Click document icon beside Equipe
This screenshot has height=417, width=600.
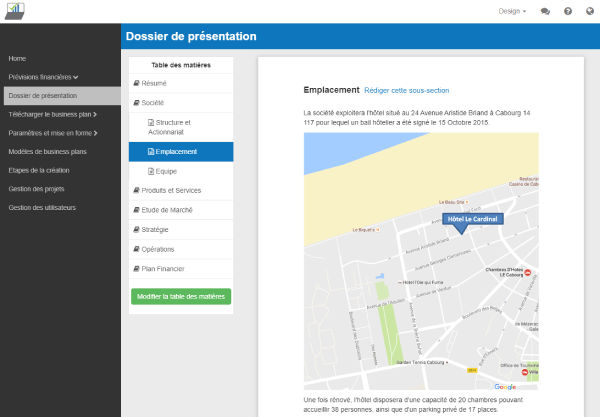pyautogui.click(x=151, y=171)
